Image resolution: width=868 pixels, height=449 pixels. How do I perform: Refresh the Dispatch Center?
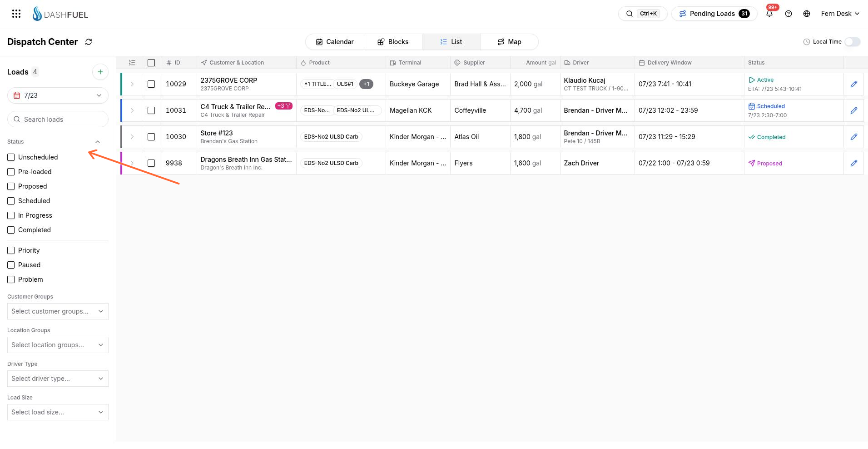89,42
